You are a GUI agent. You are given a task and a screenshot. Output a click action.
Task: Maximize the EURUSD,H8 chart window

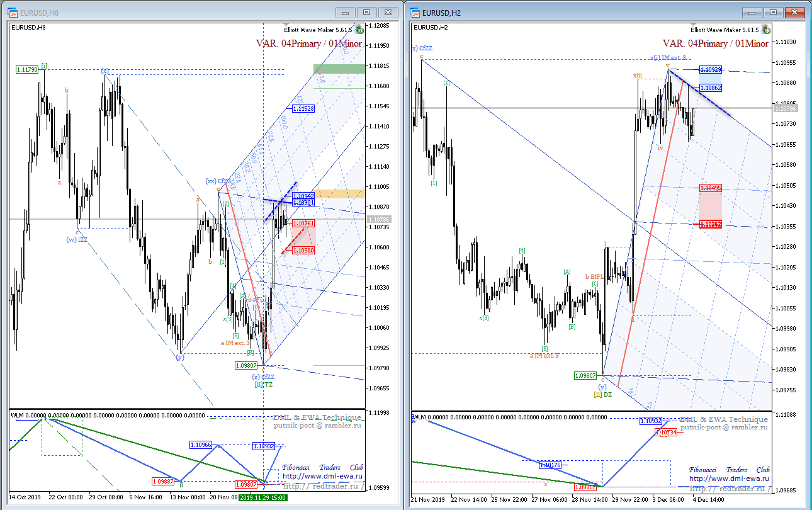click(366, 12)
